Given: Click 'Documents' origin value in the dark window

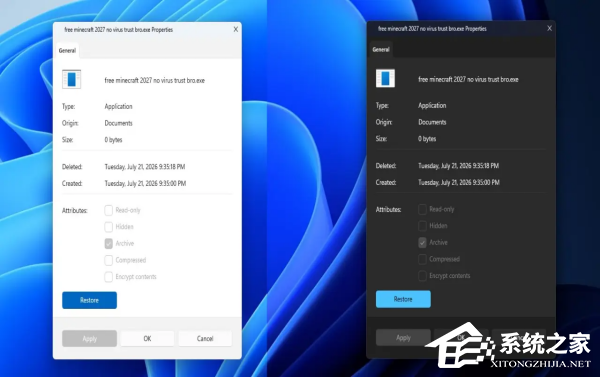Looking at the screenshot, I should click(432, 122).
